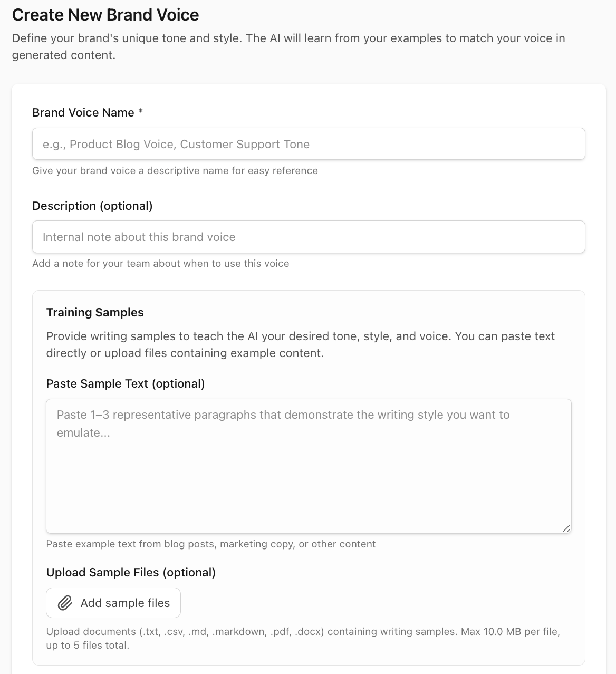The image size is (616, 674).
Task: Click the paperclip attachment icon
Action: coord(65,602)
